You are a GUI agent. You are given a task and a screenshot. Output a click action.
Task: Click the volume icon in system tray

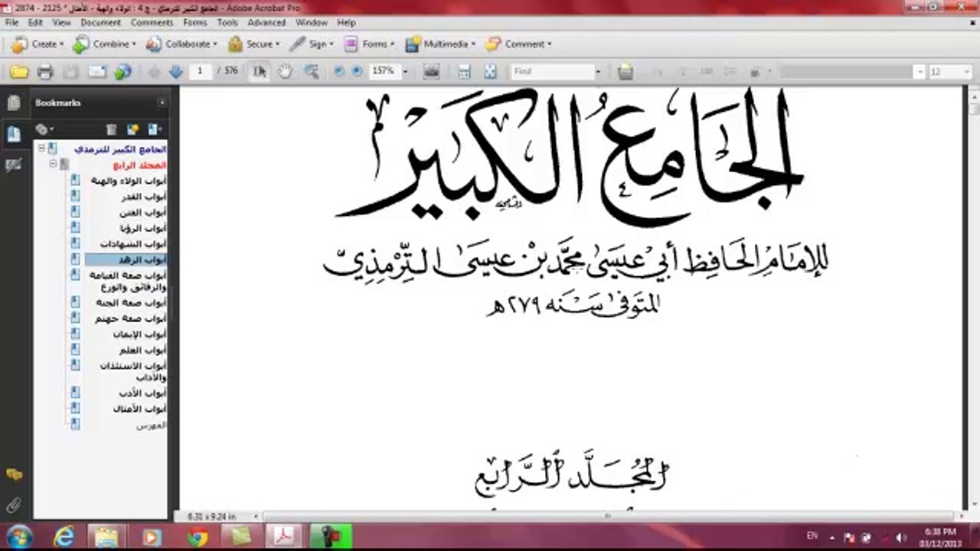click(901, 537)
